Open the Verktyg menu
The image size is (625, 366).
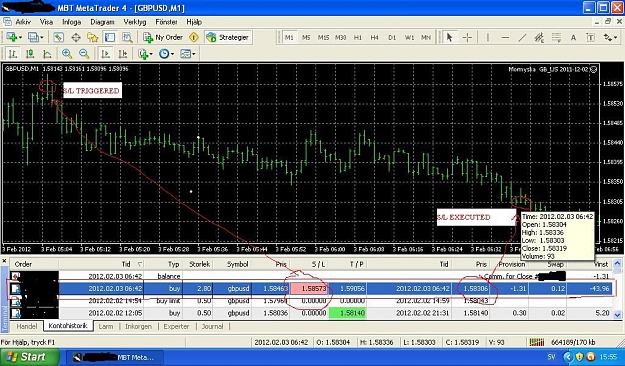click(135, 22)
